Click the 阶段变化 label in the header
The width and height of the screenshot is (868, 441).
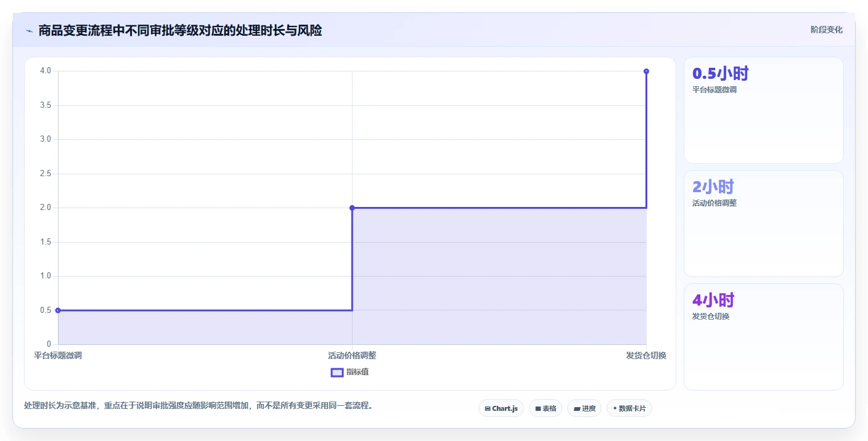pos(826,30)
